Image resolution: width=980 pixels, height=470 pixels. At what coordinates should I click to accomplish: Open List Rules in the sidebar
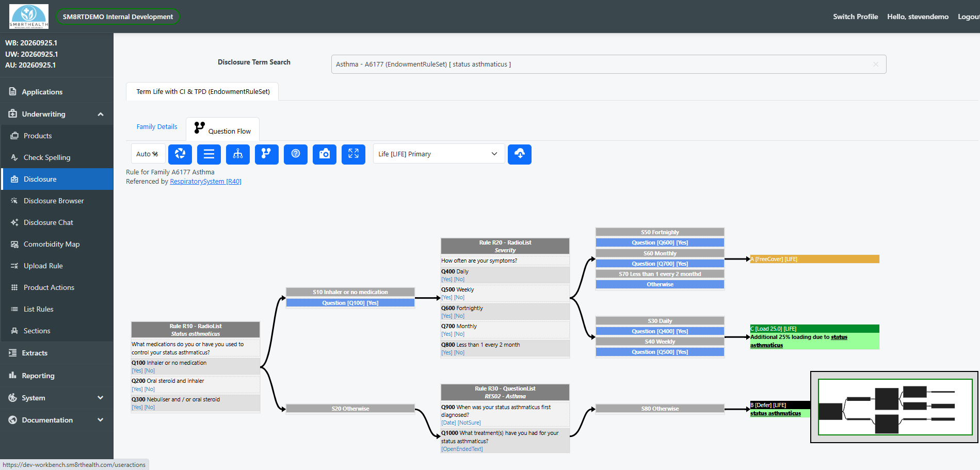[x=57, y=309]
